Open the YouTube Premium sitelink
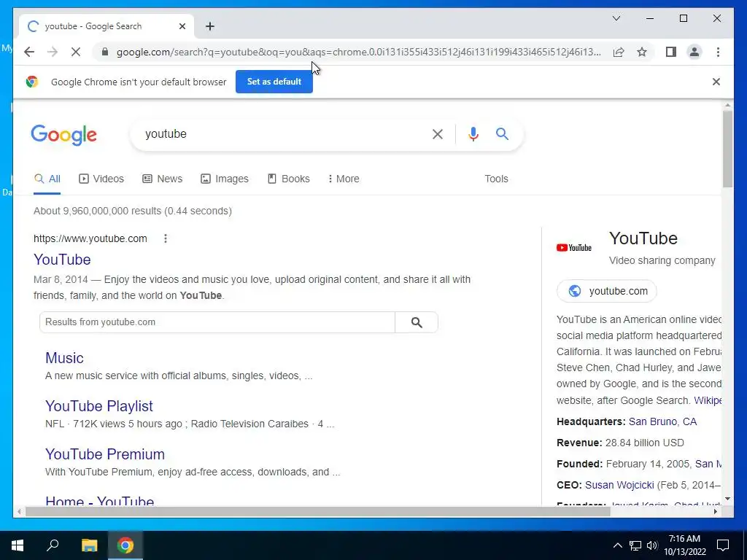The height and width of the screenshot is (560, 747). (x=105, y=454)
